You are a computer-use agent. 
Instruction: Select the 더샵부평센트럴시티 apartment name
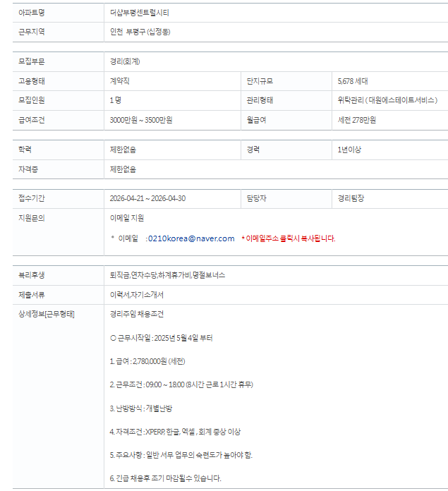pos(139,13)
